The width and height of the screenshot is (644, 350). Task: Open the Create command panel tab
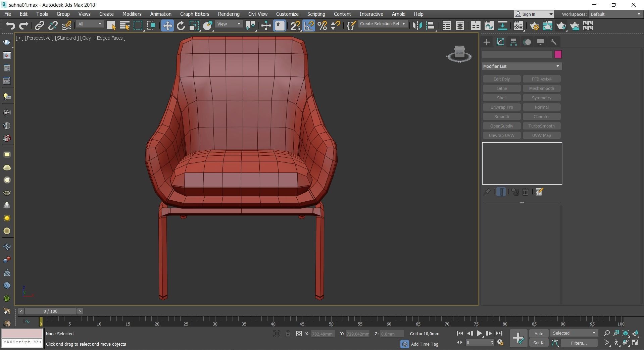pyautogui.click(x=487, y=42)
